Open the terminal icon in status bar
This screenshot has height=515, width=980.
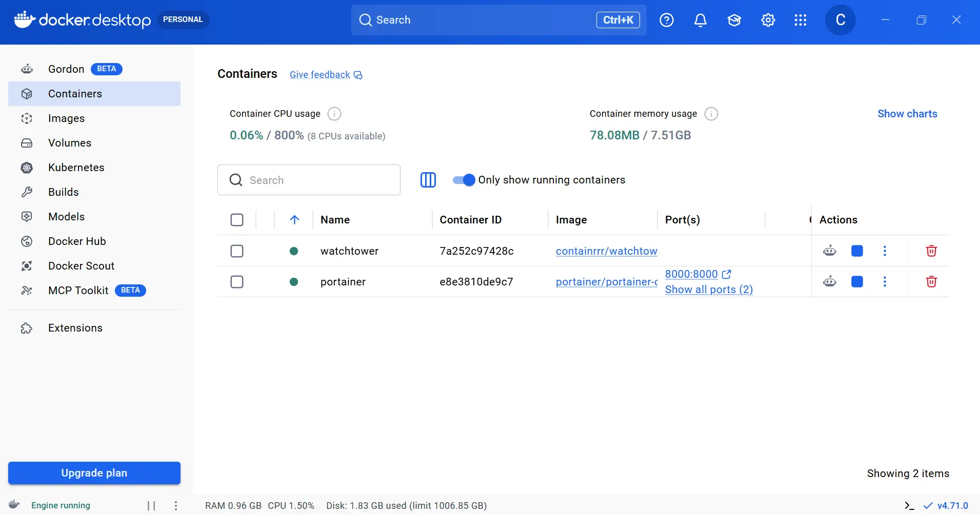909,506
